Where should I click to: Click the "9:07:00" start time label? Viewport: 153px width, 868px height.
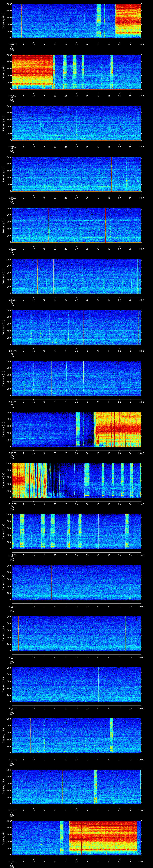pyautogui.click(x=12, y=351)
